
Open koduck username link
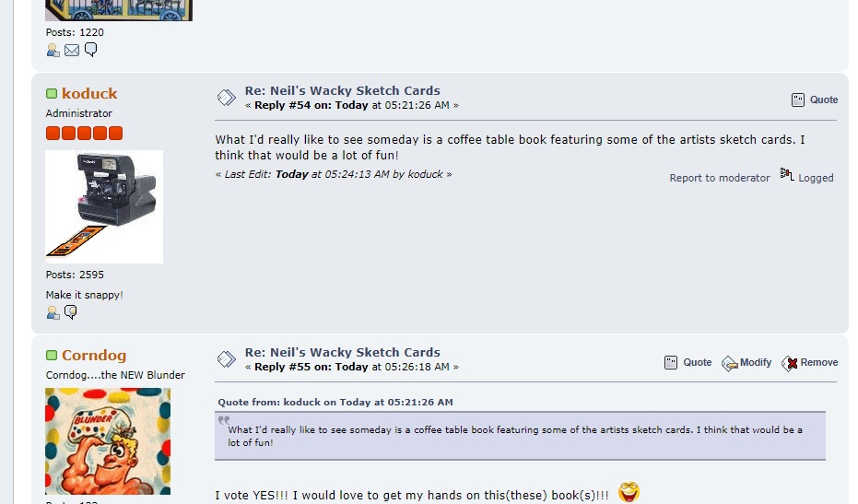coord(89,94)
